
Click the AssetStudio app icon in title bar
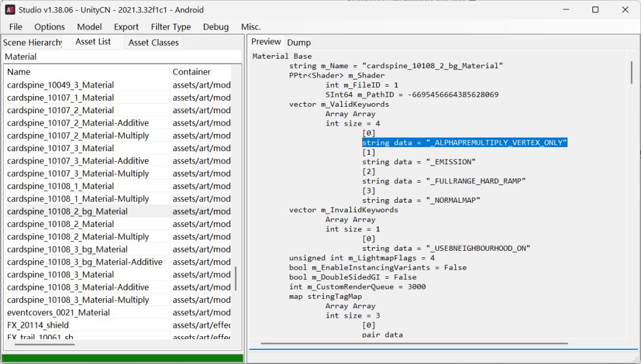click(10, 10)
